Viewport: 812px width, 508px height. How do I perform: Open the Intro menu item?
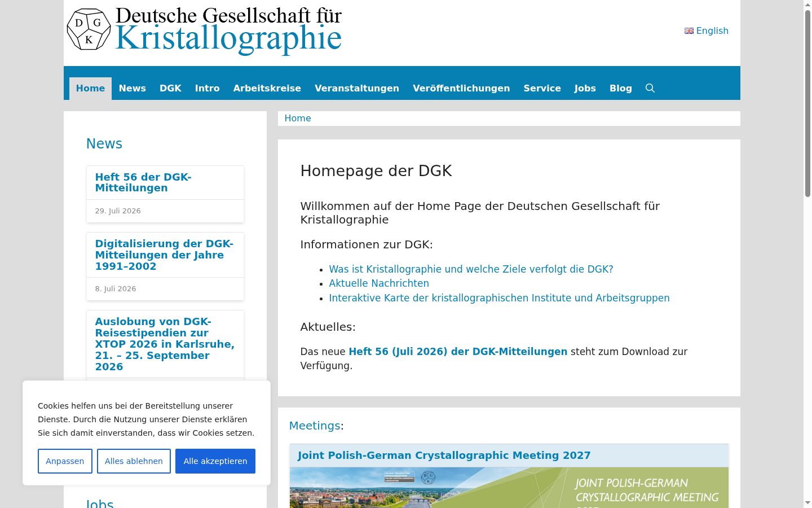tap(207, 89)
